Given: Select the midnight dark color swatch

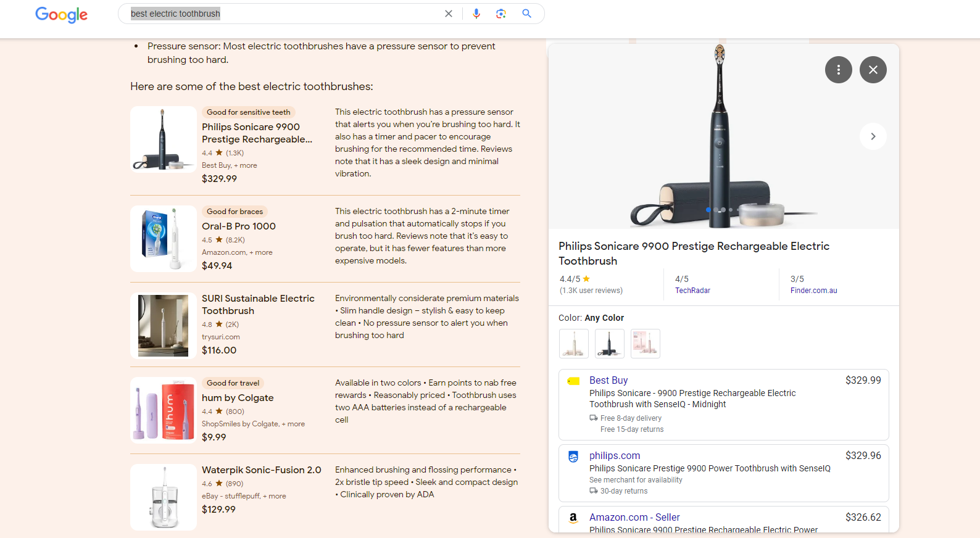Looking at the screenshot, I should coord(610,344).
